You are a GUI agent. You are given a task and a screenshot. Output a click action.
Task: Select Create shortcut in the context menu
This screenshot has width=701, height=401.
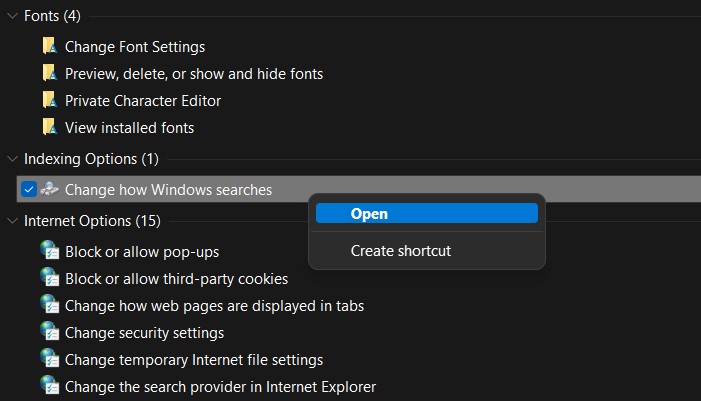pos(401,251)
